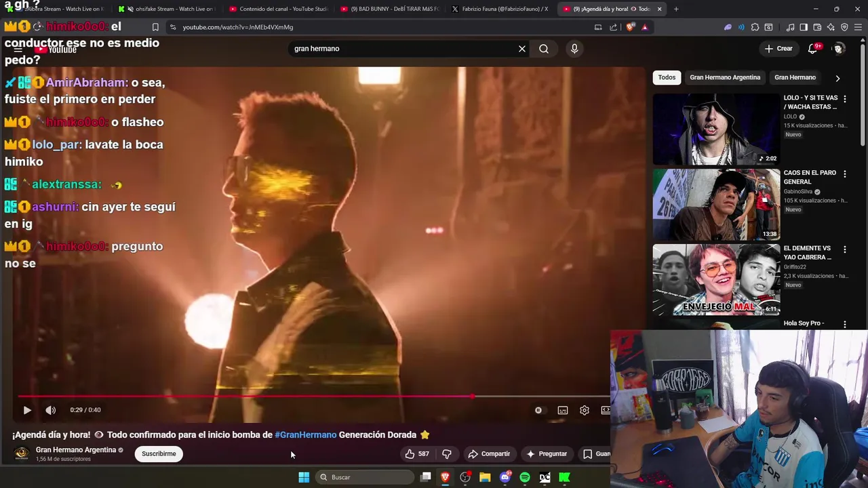
Task: Open options menu for Hola Soy Pro video
Action: (845, 325)
